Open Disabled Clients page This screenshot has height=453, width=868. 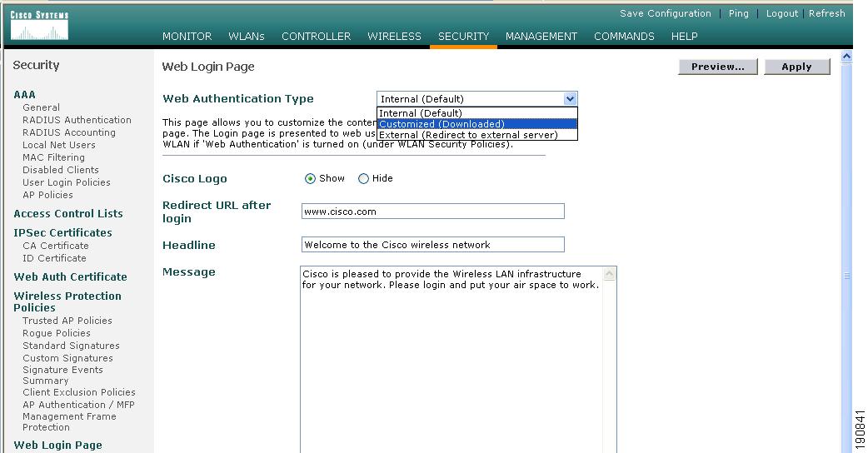(60, 170)
